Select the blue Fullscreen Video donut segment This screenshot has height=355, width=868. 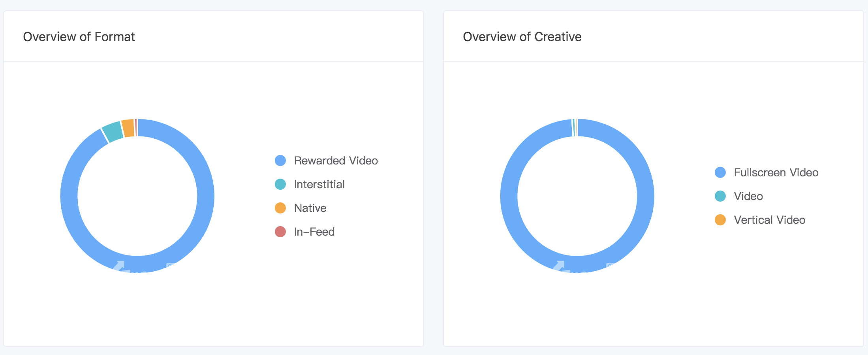coord(645,196)
